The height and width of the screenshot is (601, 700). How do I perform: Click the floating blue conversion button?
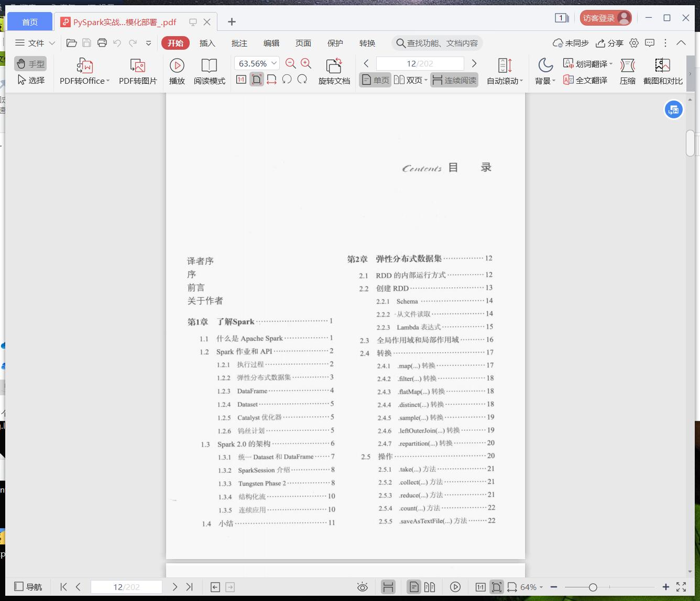[x=674, y=110]
